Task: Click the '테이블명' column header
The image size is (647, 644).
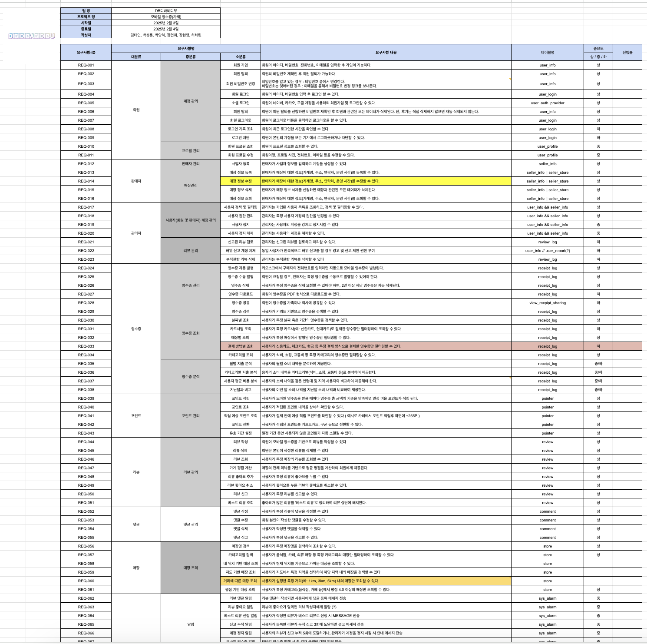Action: [x=548, y=53]
